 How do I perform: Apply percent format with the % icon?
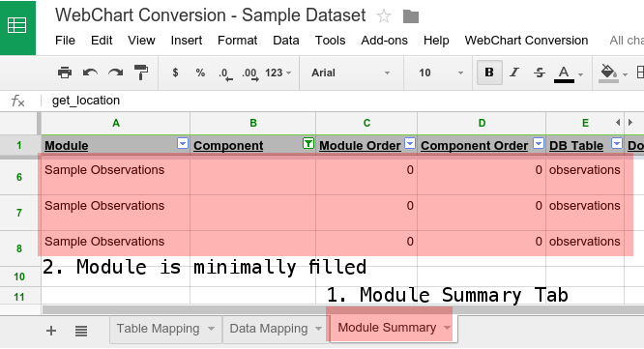(200, 73)
